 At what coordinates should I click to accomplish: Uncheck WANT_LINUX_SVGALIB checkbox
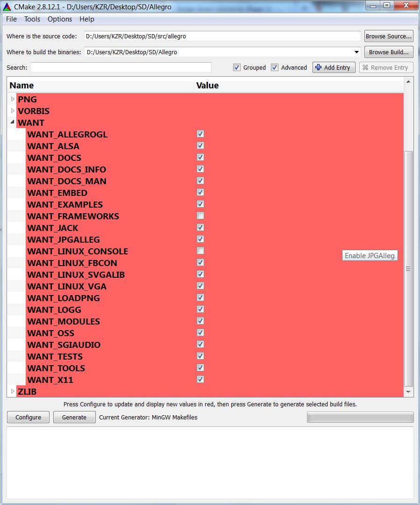(x=200, y=274)
